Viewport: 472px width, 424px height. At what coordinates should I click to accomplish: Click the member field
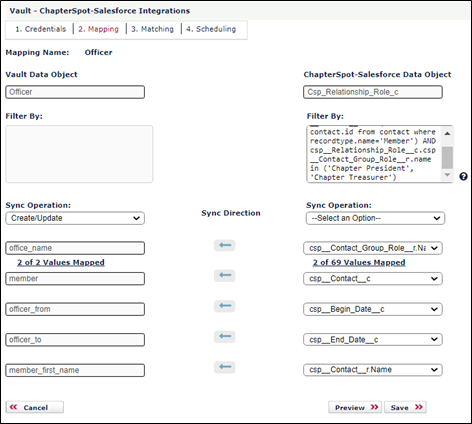pos(75,279)
